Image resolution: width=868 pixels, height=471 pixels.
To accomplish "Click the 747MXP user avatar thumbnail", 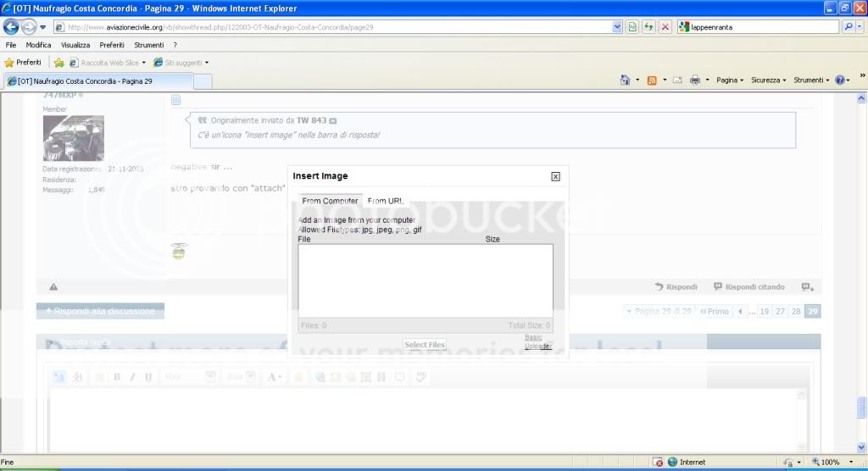I will tap(74, 138).
